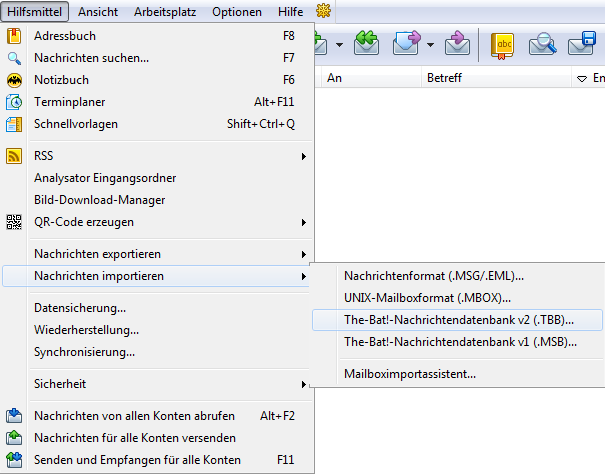This screenshot has height=474, width=605.
Task: Sort by the An column header
Action: click(x=371, y=78)
